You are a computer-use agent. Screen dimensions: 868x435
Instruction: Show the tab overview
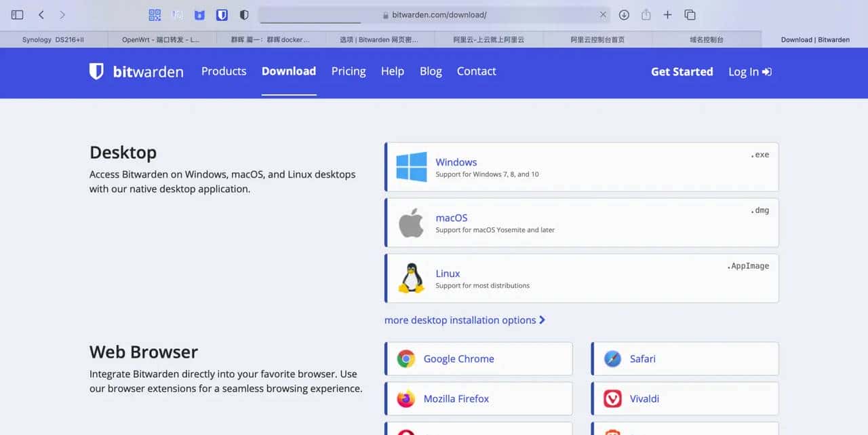pos(690,15)
